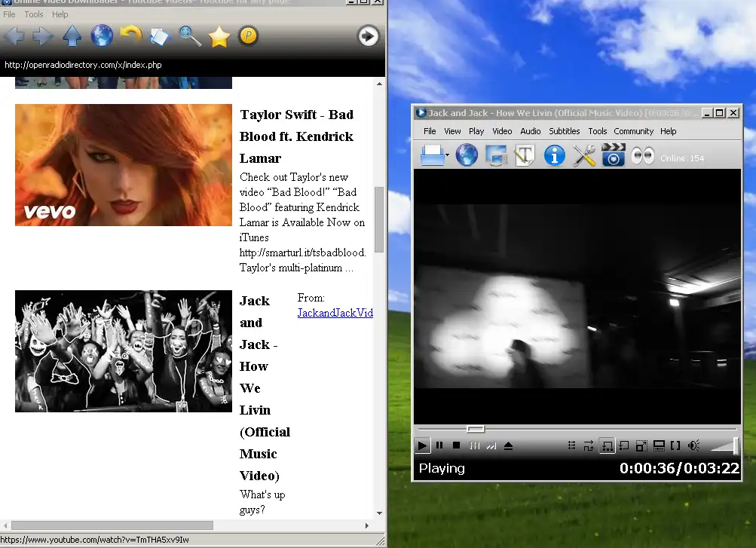
Task: Click the yellow undo/refresh arrow icon
Action: click(130, 35)
